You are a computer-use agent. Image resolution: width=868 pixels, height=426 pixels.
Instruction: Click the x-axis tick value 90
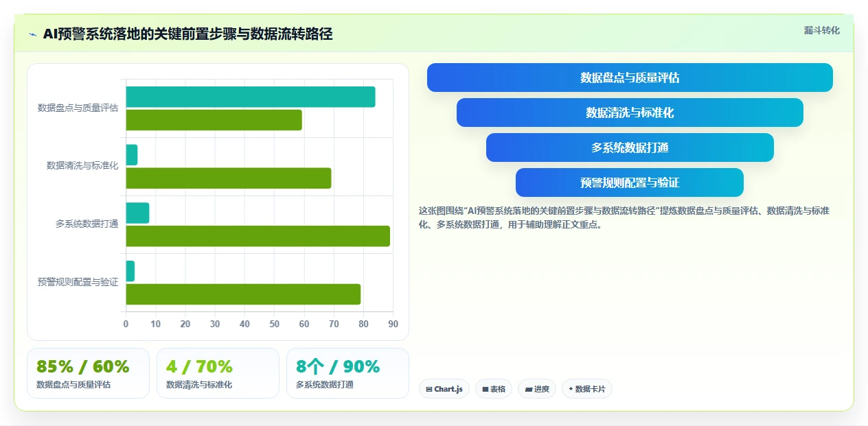click(x=393, y=324)
